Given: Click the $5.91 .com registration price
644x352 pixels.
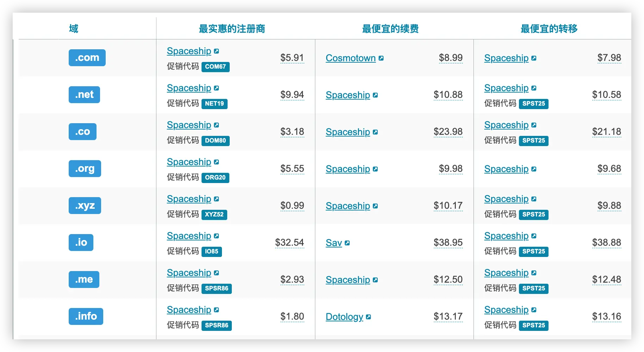Looking at the screenshot, I should coord(292,58).
